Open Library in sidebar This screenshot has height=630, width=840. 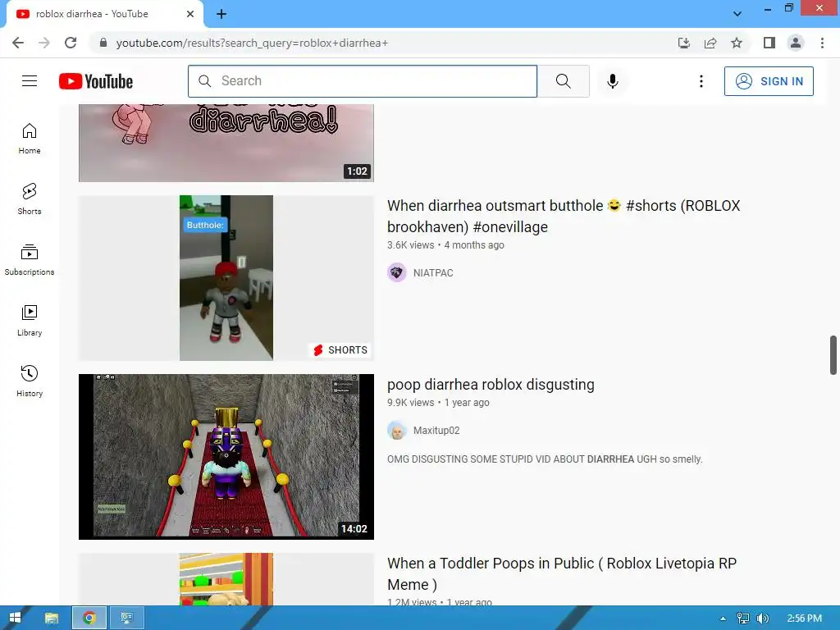(x=30, y=321)
